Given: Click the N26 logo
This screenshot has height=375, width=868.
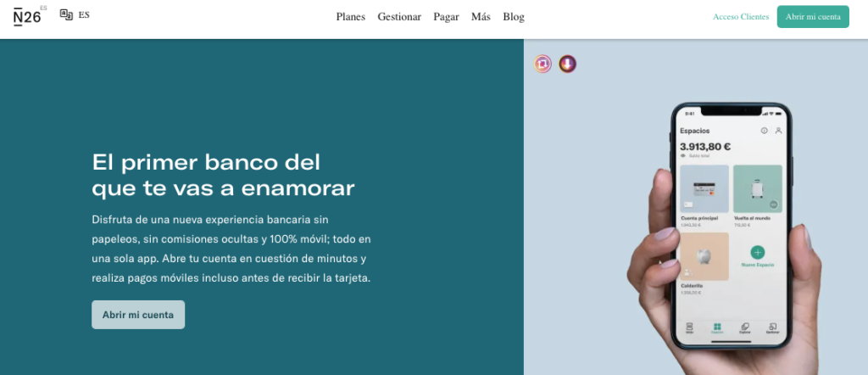Looking at the screenshot, I should coord(28,16).
